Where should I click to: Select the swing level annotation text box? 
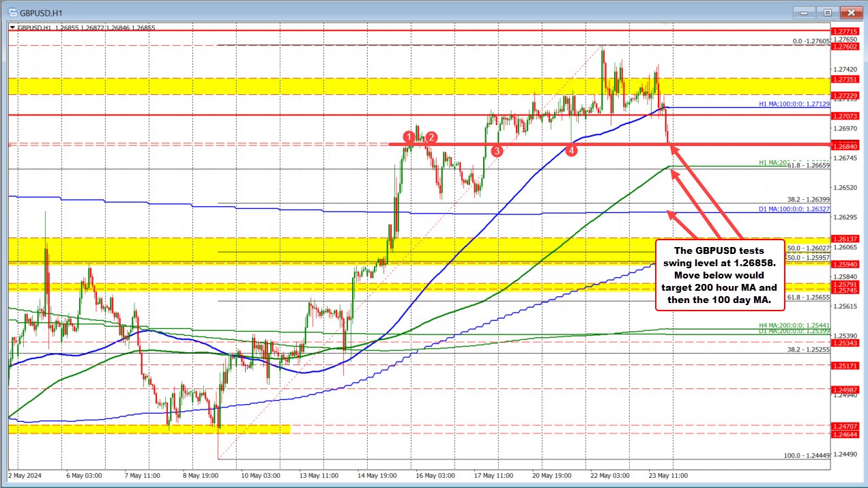(x=719, y=273)
